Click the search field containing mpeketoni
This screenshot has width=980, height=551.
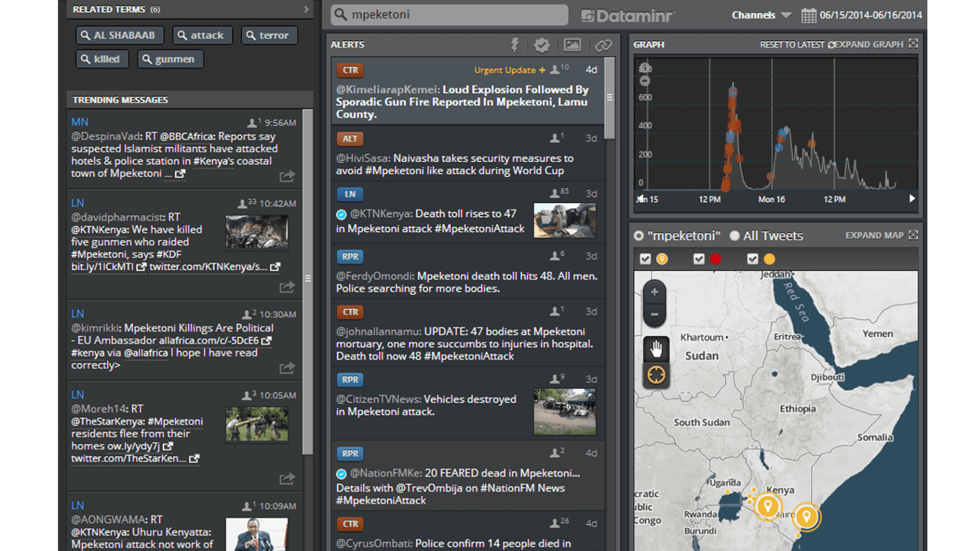(450, 15)
